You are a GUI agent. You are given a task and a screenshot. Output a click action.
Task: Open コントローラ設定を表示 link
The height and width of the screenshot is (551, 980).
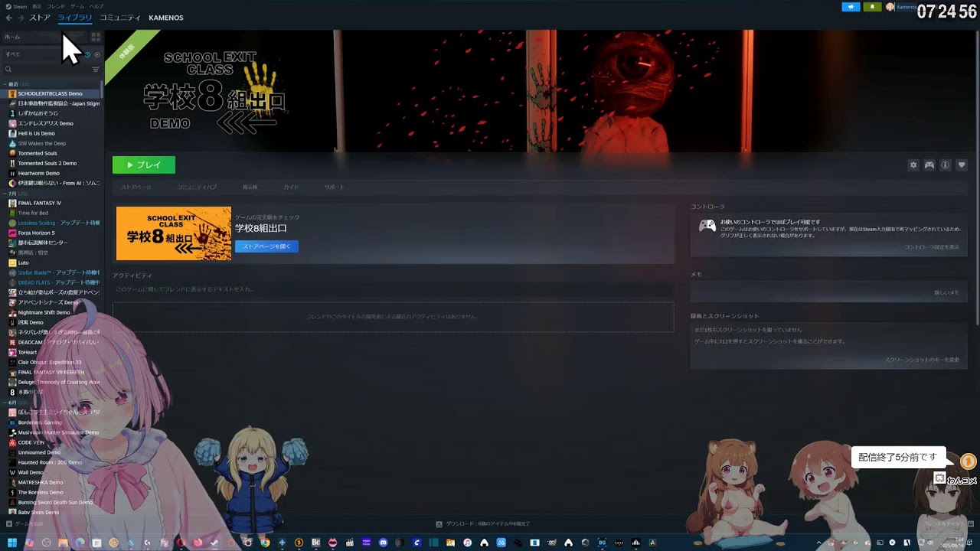[932, 247]
